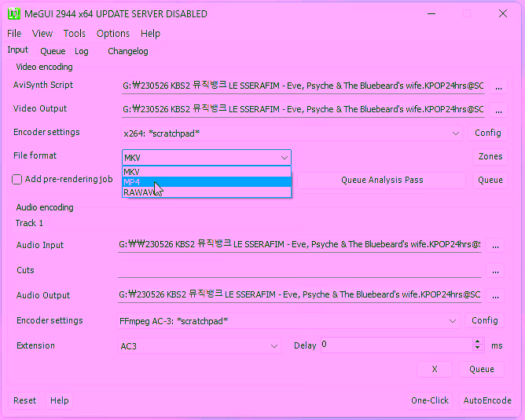
Task: Browse for Audio Output location
Action: point(496,296)
